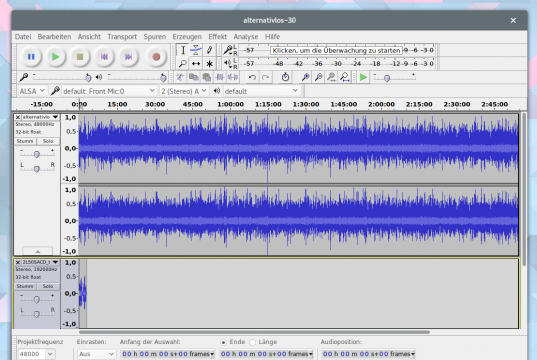Open the Hilfe menu
This screenshot has width=537, height=360.
(x=272, y=37)
